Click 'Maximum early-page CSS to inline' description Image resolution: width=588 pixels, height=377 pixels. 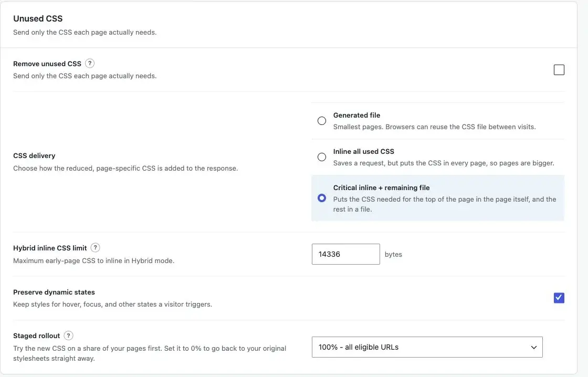point(94,261)
